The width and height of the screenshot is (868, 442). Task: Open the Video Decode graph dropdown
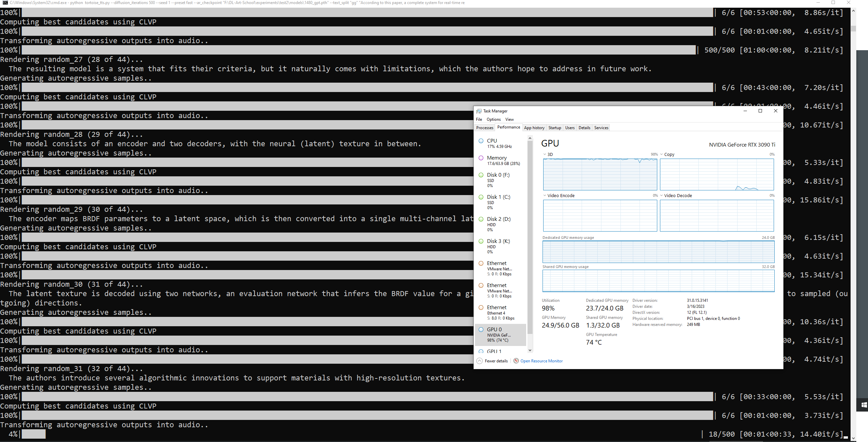pos(661,195)
